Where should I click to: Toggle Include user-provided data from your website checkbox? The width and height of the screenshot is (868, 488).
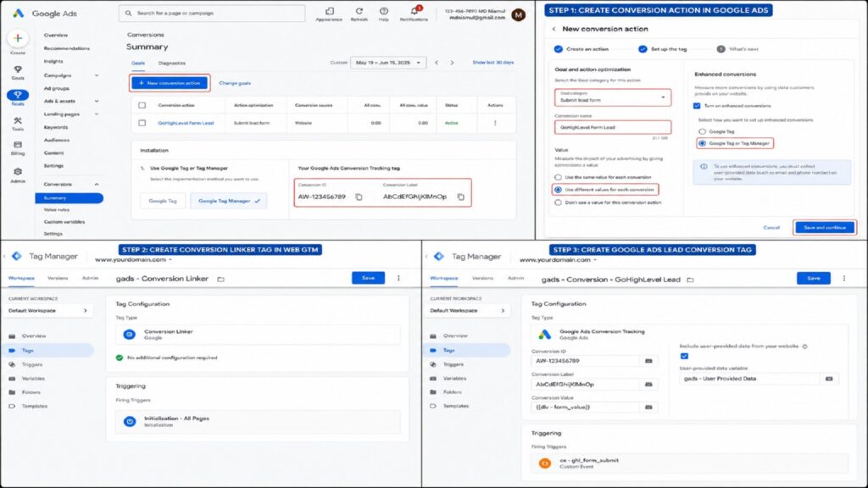[684, 356]
